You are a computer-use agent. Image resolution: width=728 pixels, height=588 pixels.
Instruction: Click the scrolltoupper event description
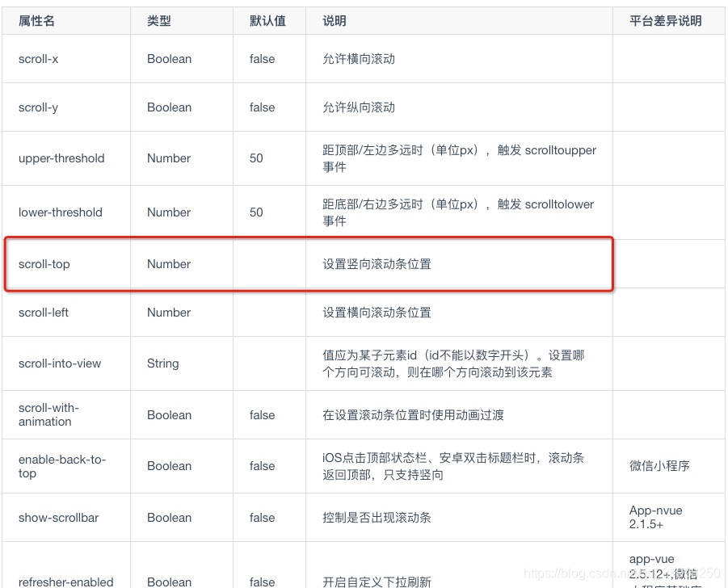coord(460,158)
